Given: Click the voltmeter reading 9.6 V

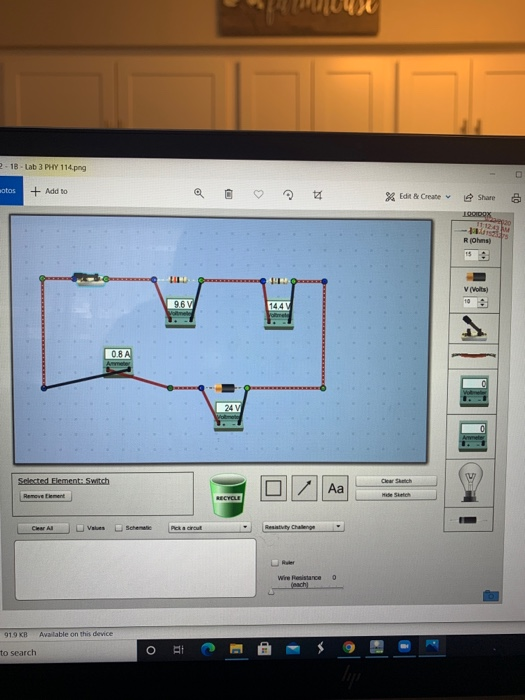Looking at the screenshot, I should coord(180,312).
